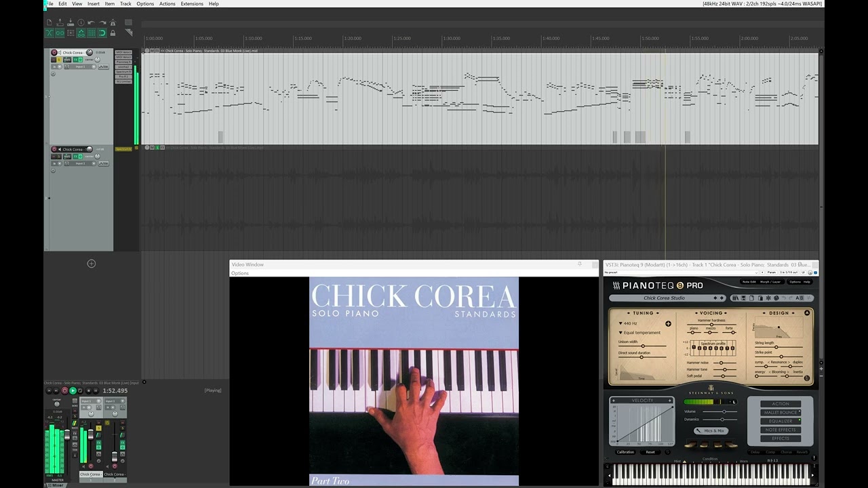Viewport: 868px width, 488px height.
Task: Click 1:30.000 mark on timeline ruler
Action: 452,39
